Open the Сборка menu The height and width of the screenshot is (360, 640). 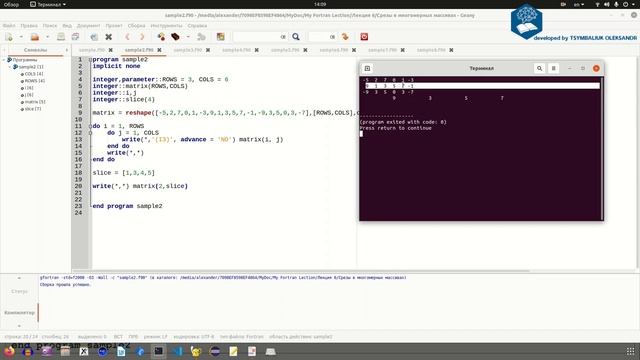136,25
